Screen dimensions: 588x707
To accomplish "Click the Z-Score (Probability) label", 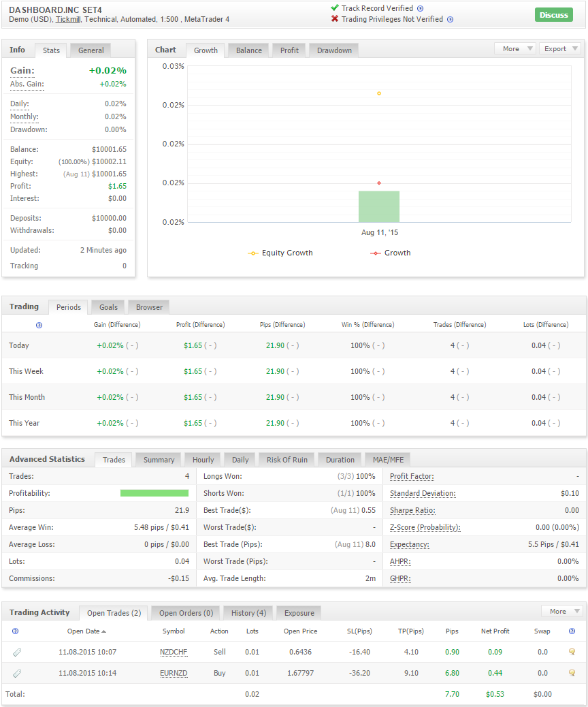I will [425, 528].
